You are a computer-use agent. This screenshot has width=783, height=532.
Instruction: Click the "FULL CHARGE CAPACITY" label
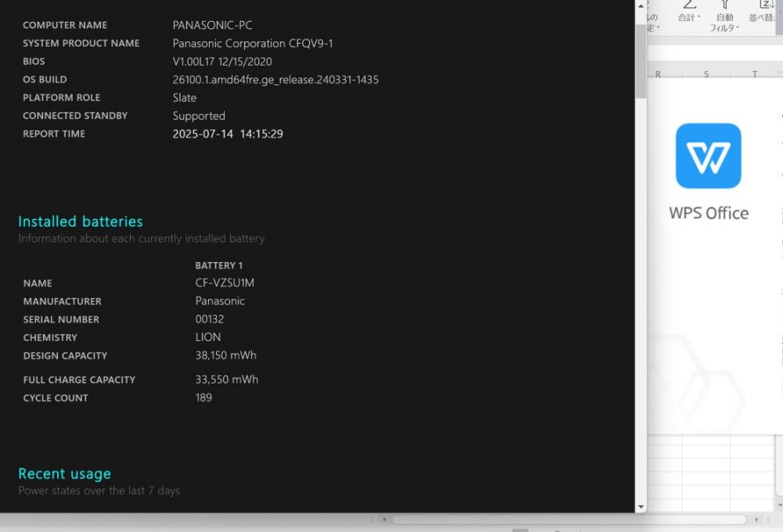pos(79,380)
